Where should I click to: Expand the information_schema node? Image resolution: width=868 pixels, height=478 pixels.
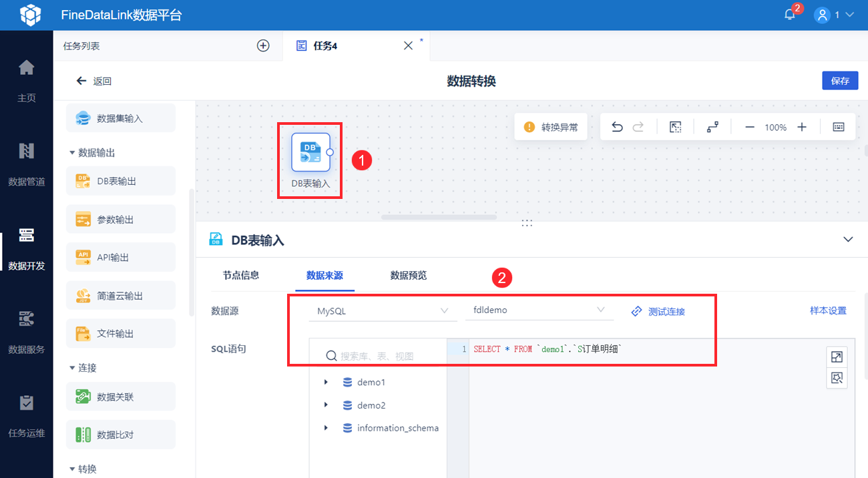pyautogui.click(x=326, y=427)
